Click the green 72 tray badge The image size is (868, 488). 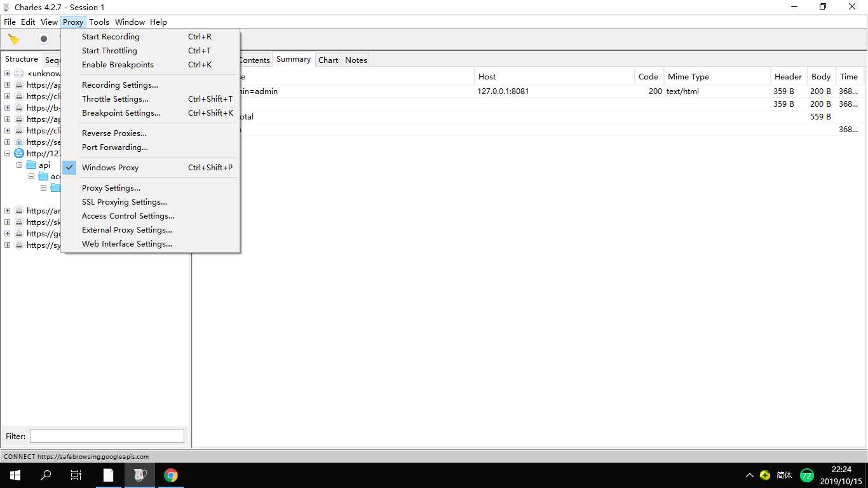(x=807, y=475)
